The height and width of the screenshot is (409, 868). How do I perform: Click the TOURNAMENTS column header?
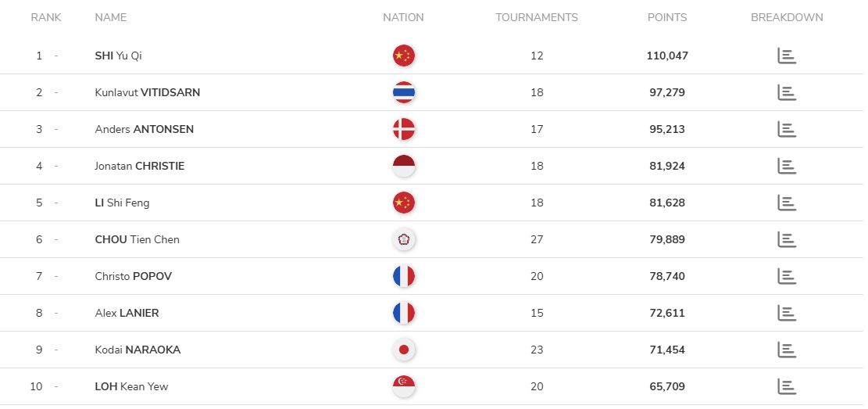point(537,17)
